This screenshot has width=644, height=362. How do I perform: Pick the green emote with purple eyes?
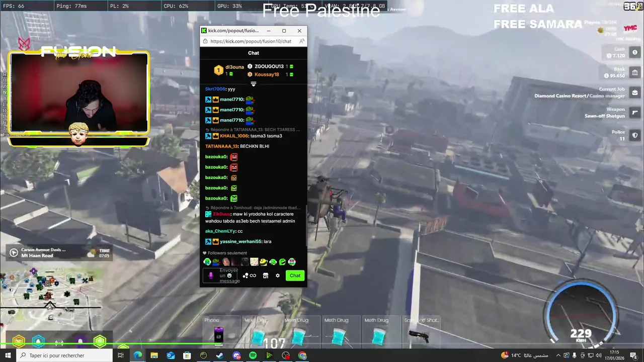point(292,262)
